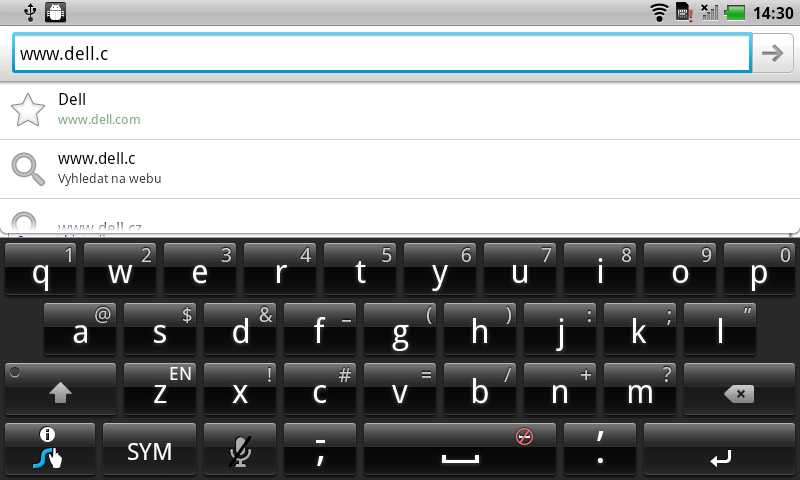This screenshot has width=800, height=480.
Task: Choose the 'Vyhledat na webu' search suggestion
Action: [400, 169]
